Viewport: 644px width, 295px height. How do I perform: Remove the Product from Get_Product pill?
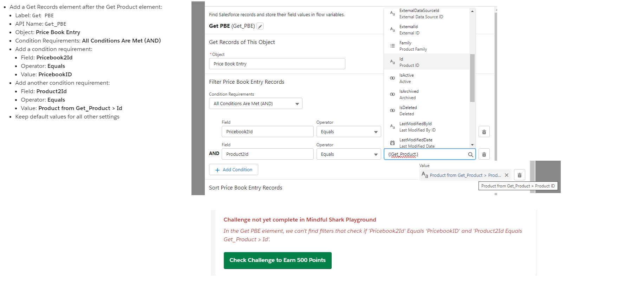point(506,175)
